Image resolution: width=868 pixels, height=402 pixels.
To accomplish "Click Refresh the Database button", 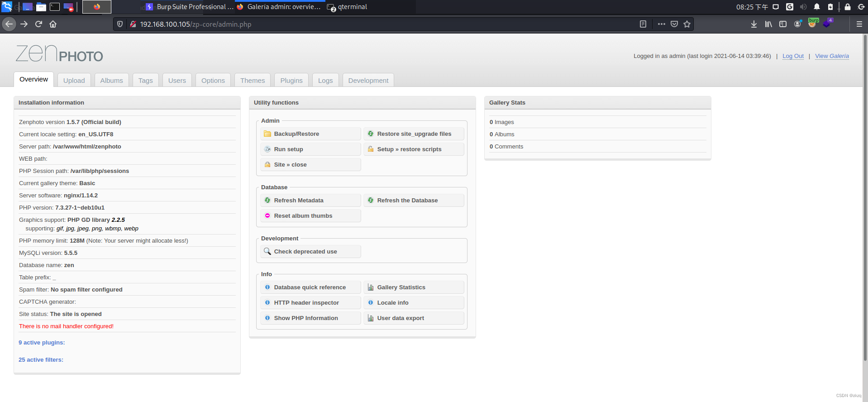I will tap(414, 200).
